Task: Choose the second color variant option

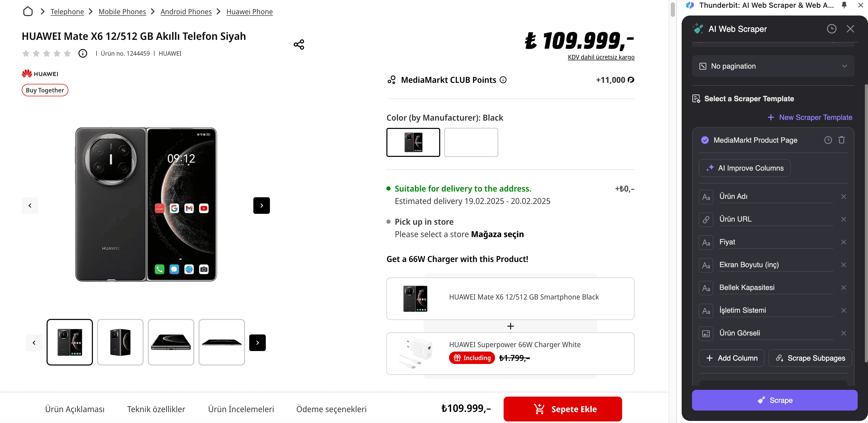Action: pyautogui.click(x=471, y=142)
